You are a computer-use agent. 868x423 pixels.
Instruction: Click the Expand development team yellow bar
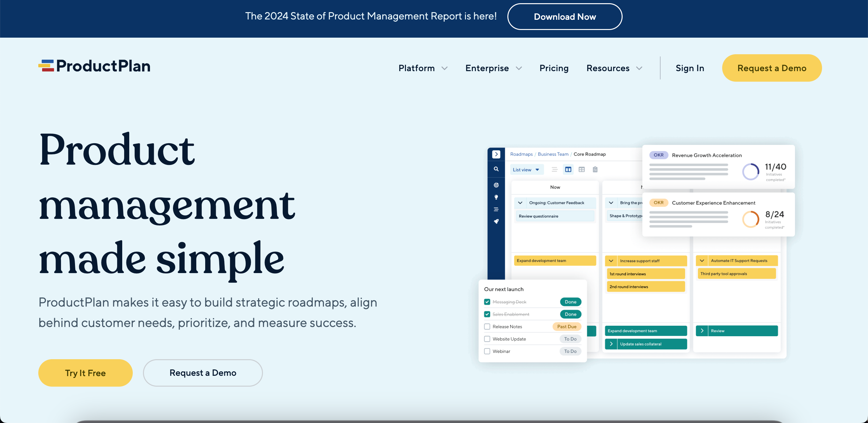tap(555, 261)
